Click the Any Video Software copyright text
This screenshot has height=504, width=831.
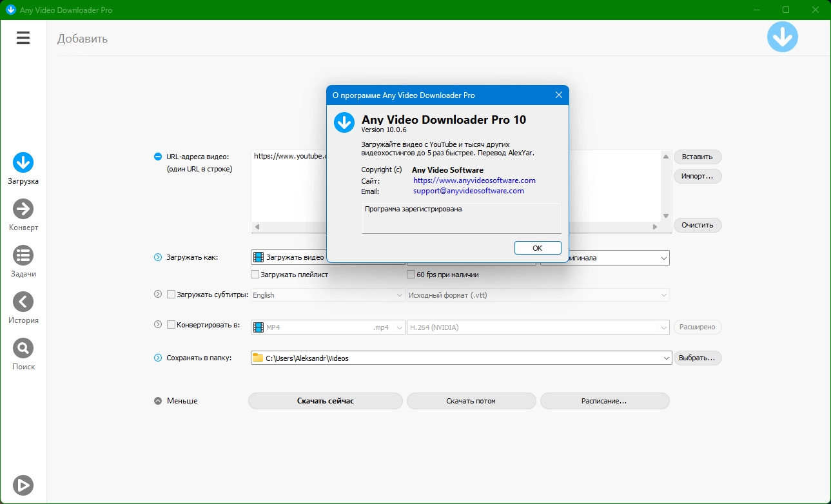click(447, 170)
